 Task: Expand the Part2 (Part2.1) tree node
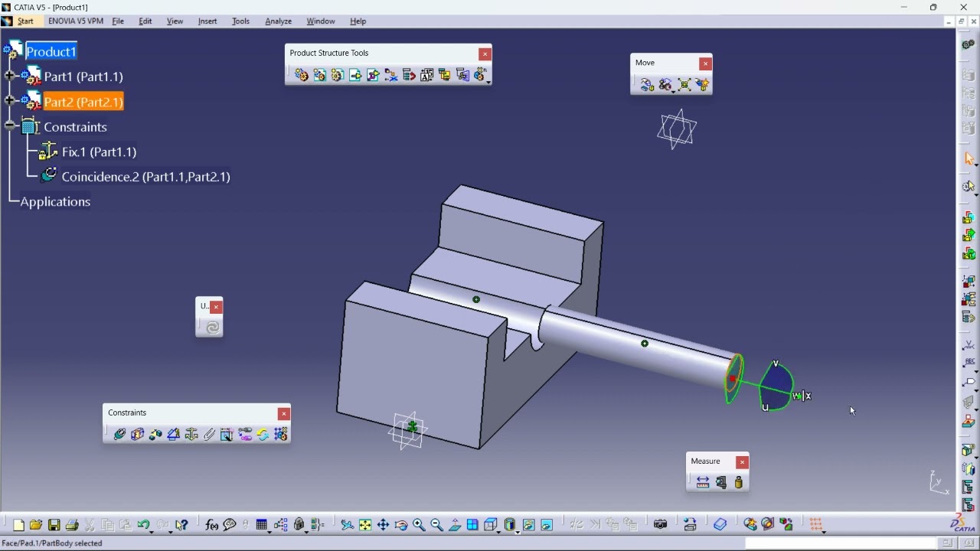pos(10,100)
